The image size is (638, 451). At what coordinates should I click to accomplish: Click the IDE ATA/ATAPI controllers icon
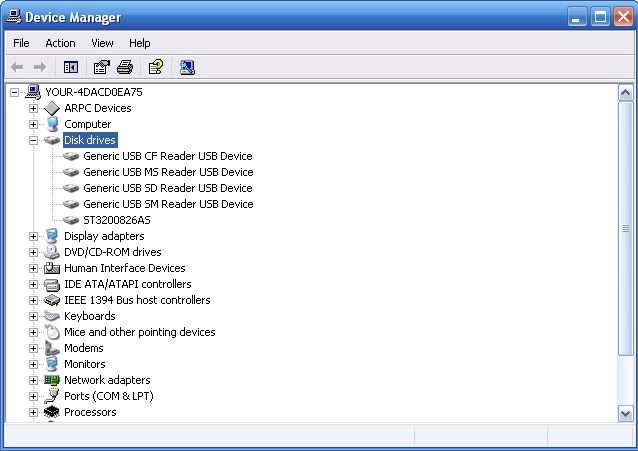tap(52, 285)
